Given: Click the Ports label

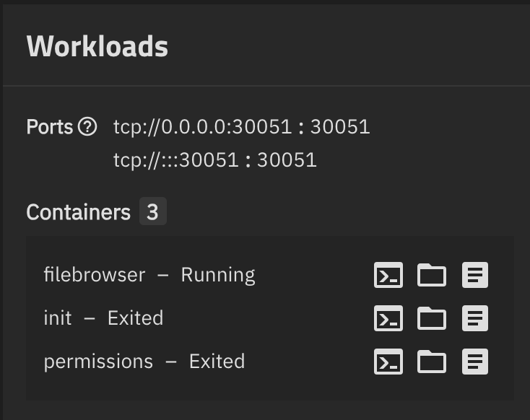Looking at the screenshot, I should (x=49, y=127).
